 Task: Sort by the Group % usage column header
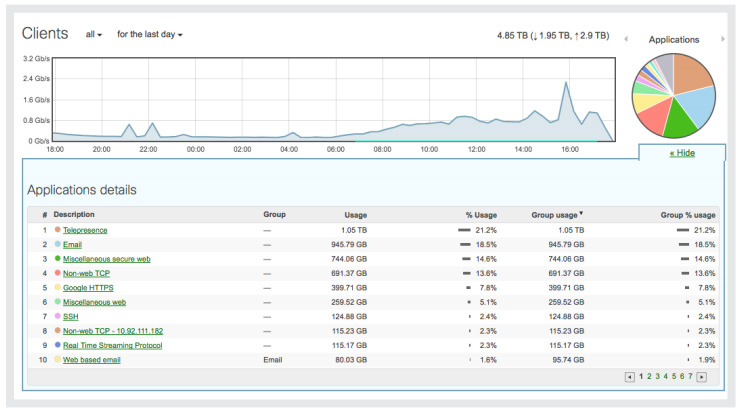(688, 215)
